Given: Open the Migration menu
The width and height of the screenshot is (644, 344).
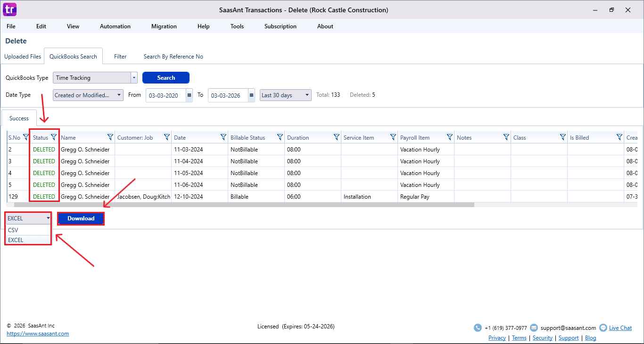Looking at the screenshot, I should click(164, 26).
